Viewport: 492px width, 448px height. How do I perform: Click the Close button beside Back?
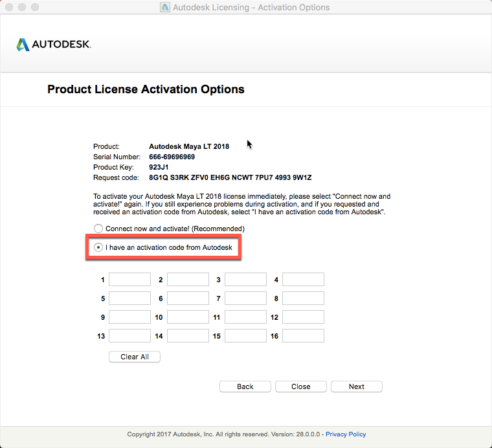[x=301, y=386]
